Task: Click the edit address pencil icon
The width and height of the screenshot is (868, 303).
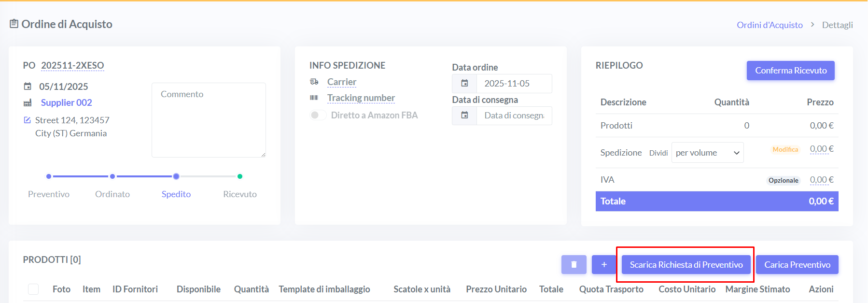Action: [28, 120]
